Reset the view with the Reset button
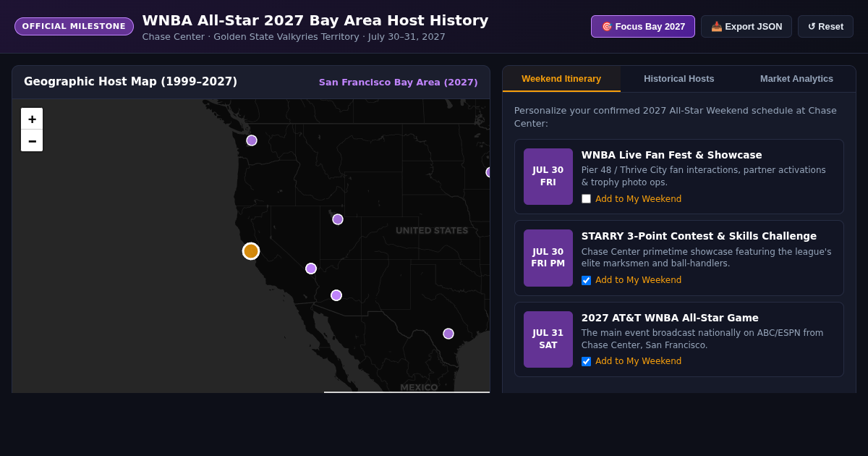This screenshot has height=456, width=868. click(825, 27)
